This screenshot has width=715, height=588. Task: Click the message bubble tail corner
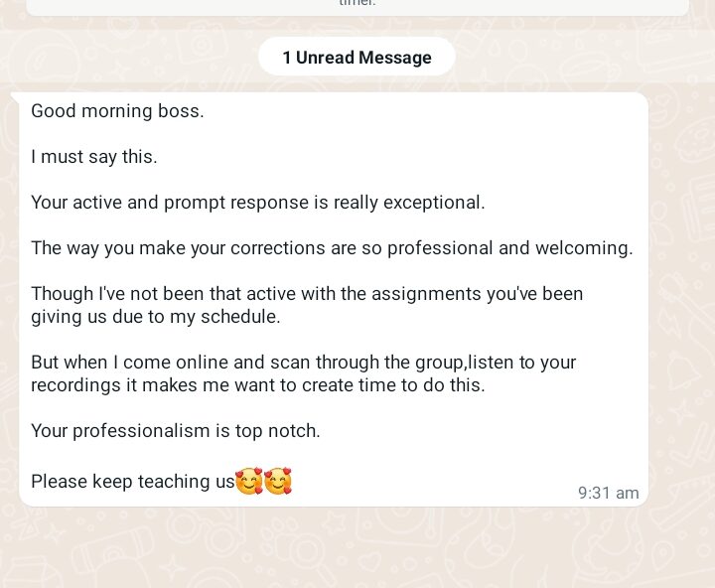pyautogui.click(x=15, y=95)
